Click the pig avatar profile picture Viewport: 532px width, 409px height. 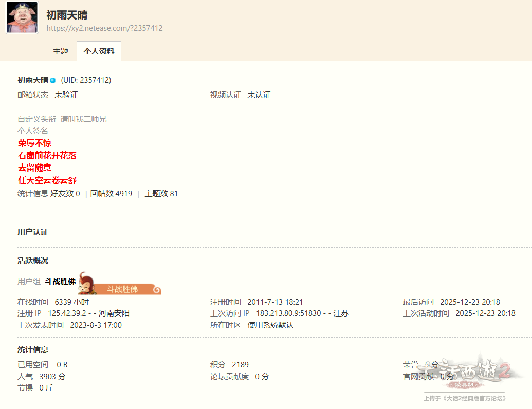(22, 18)
